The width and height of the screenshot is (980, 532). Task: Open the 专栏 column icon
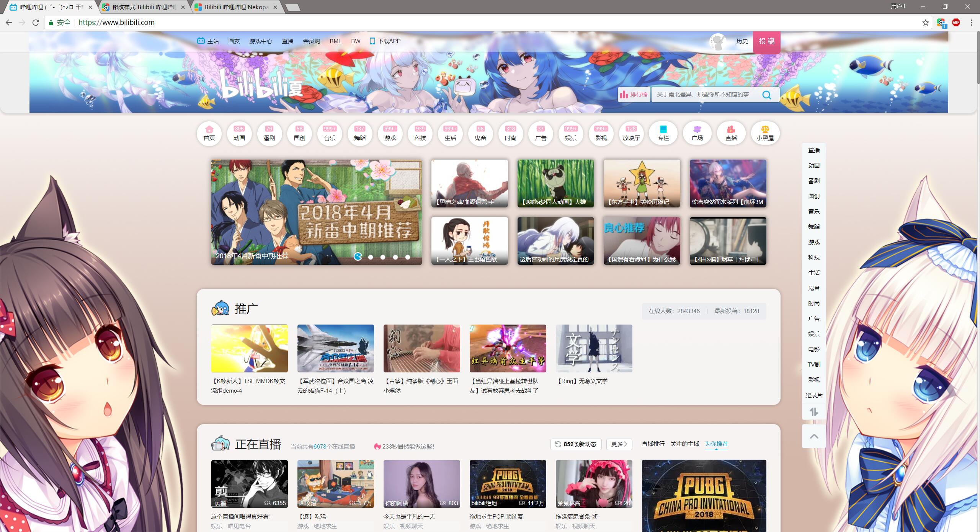click(x=663, y=133)
